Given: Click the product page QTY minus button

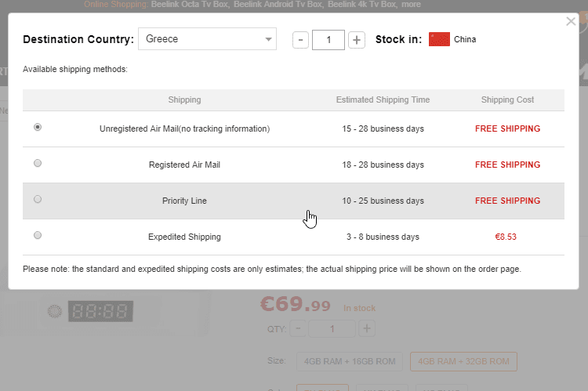Looking at the screenshot, I should [299, 329].
